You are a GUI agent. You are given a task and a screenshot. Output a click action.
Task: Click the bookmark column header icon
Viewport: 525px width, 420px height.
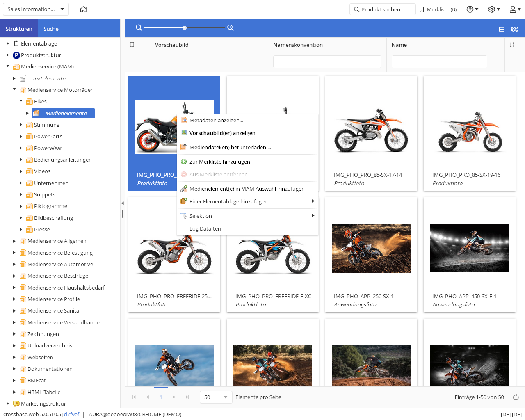(132, 45)
